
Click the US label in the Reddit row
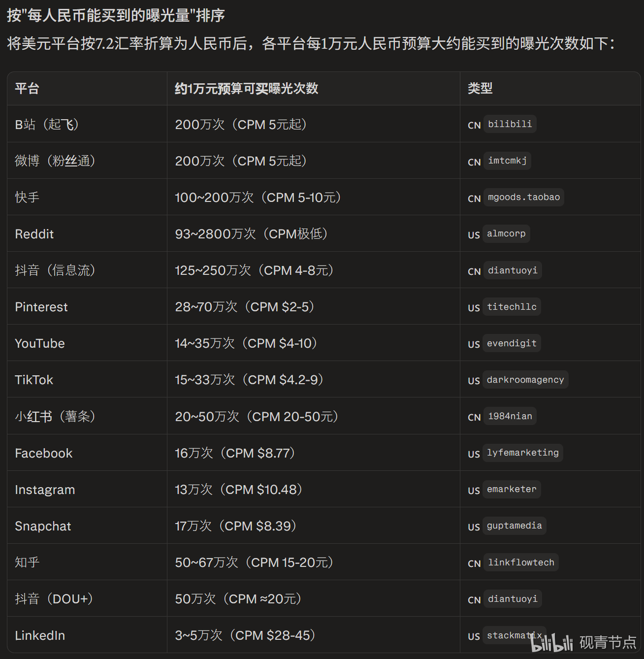point(474,235)
